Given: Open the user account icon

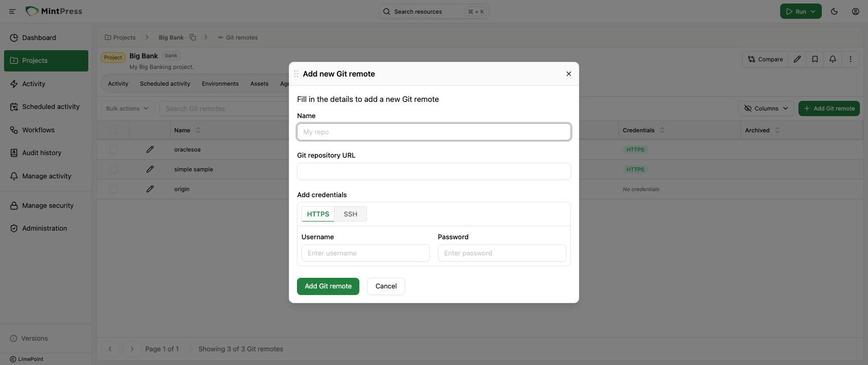Looking at the screenshot, I should [x=855, y=11].
